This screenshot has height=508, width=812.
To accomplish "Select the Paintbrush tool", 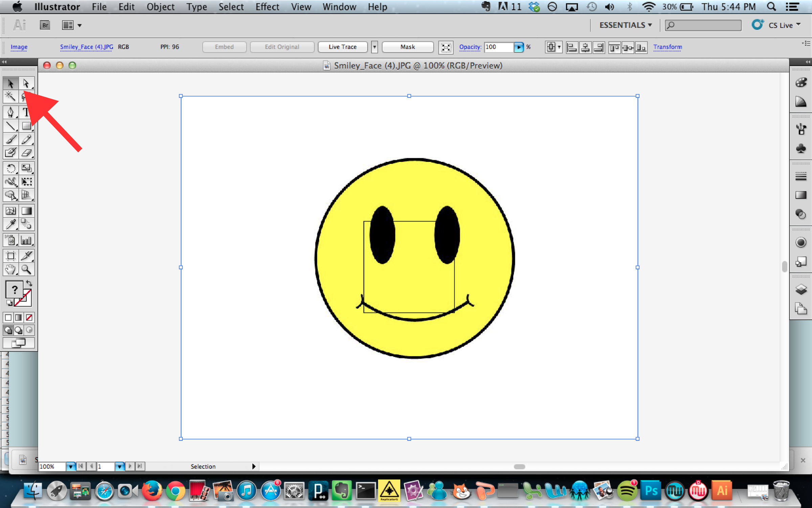I will point(10,139).
